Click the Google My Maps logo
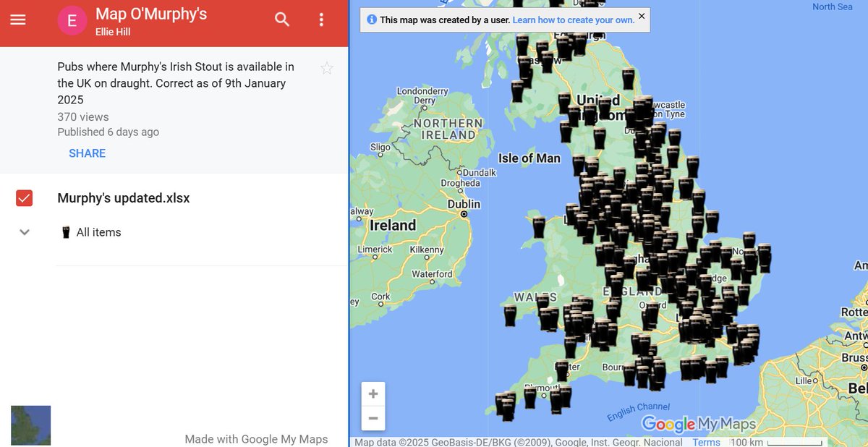Screen dimensions: 868x447 point(699,424)
